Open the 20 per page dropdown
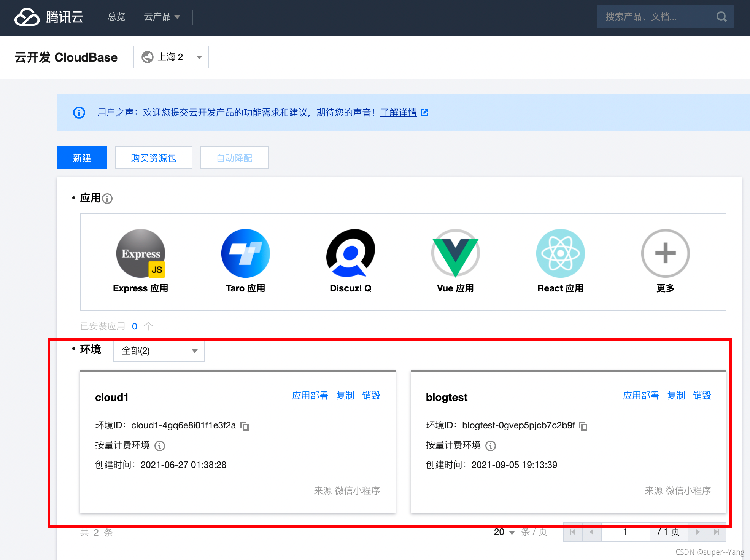The image size is (750, 560). coord(504,532)
